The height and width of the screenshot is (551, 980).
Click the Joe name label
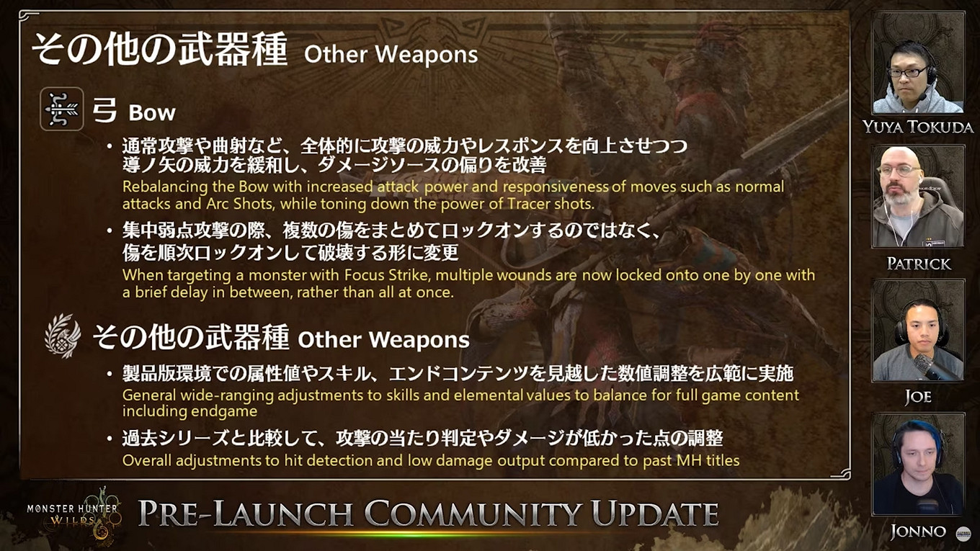(918, 397)
